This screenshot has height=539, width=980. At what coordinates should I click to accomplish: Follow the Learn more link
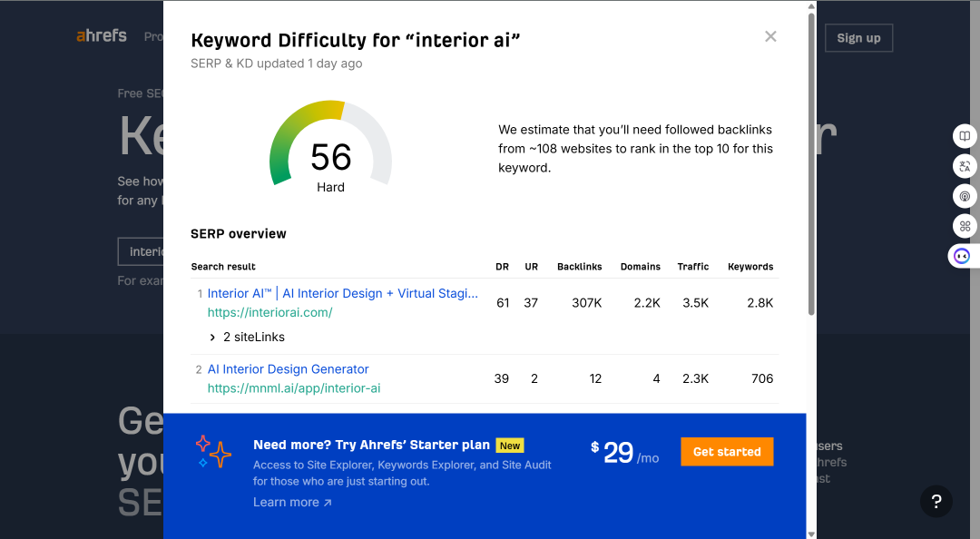292,502
